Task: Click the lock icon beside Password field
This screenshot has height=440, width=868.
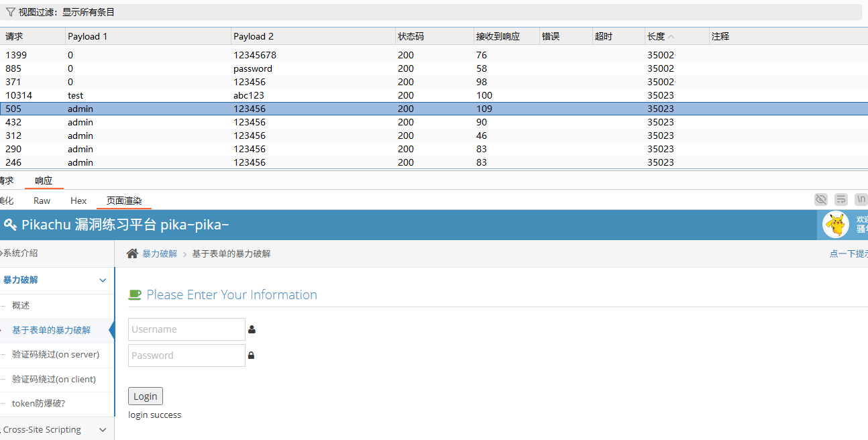Action: (252, 355)
